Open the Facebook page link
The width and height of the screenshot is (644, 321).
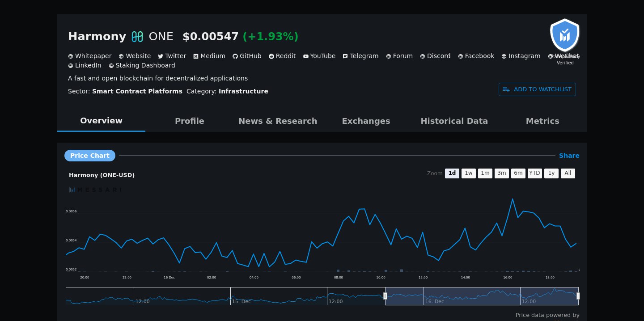(476, 56)
